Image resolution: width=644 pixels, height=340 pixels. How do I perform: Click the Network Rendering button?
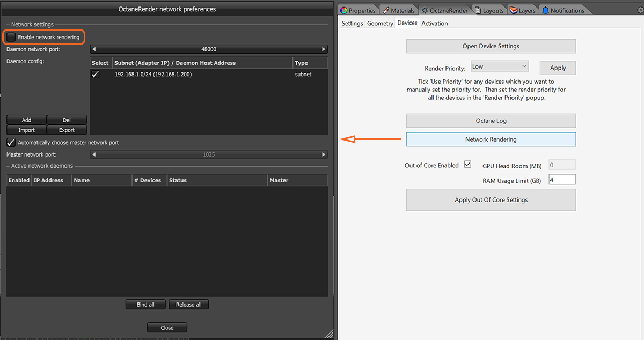coord(491,139)
